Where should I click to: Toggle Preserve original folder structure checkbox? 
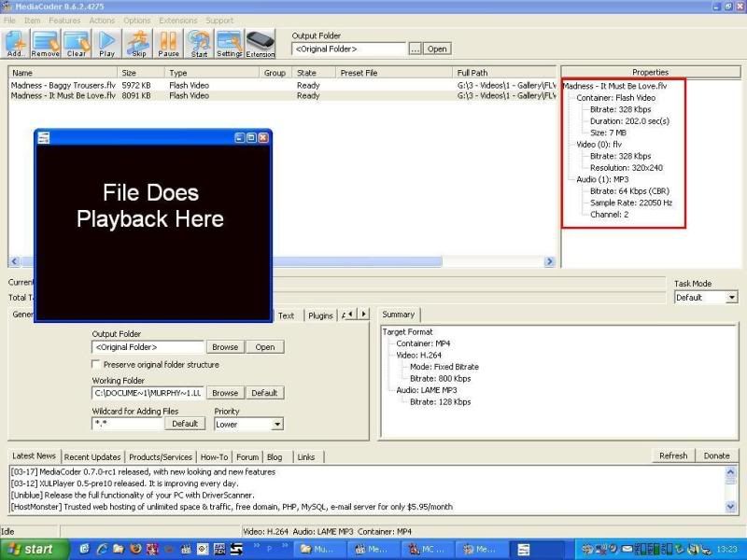click(x=97, y=364)
